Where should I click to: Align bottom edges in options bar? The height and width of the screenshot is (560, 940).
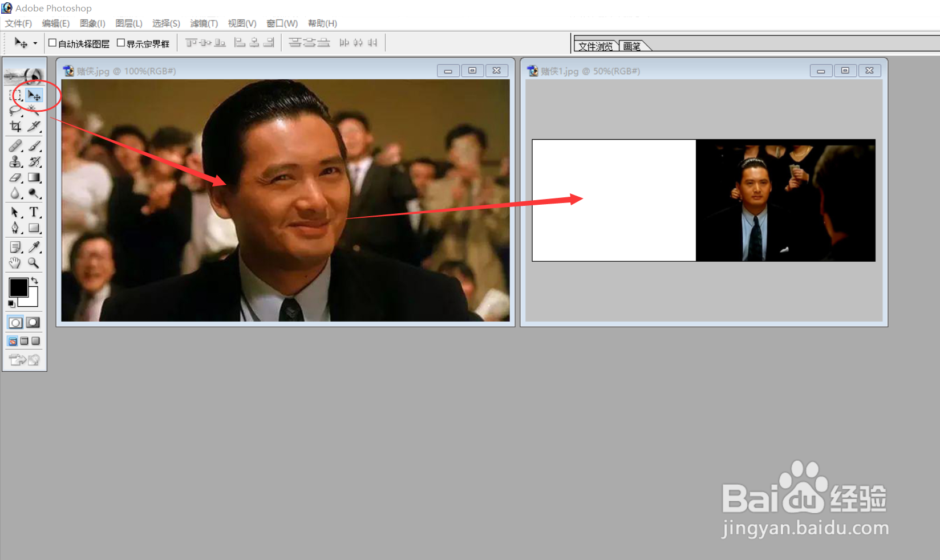click(x=220, y=43)
